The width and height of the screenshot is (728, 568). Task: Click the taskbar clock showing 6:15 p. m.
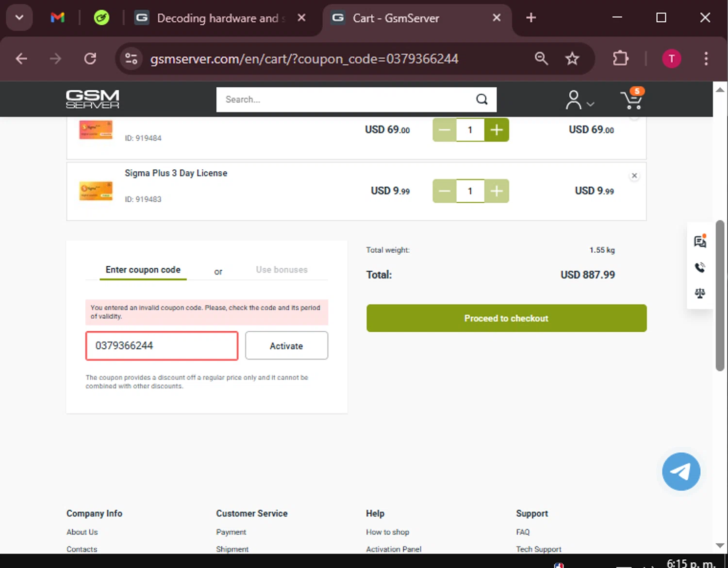pyautogui.click(x=691, y=563)
